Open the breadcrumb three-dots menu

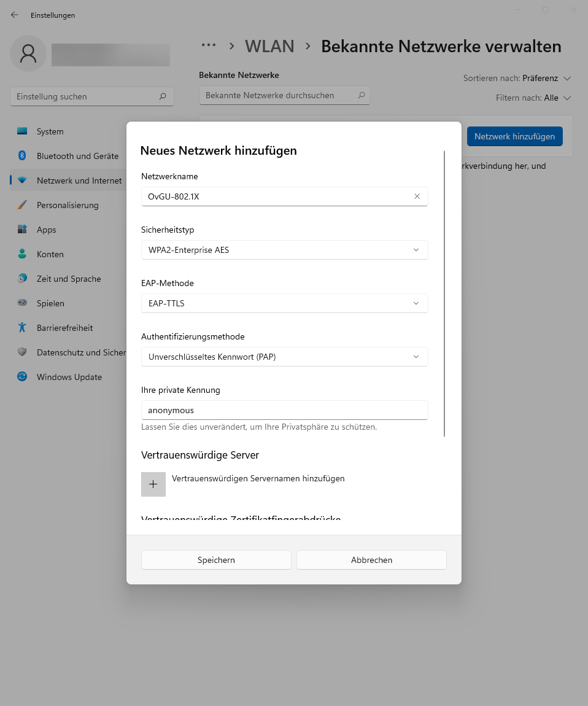click(x=209, y=45)
